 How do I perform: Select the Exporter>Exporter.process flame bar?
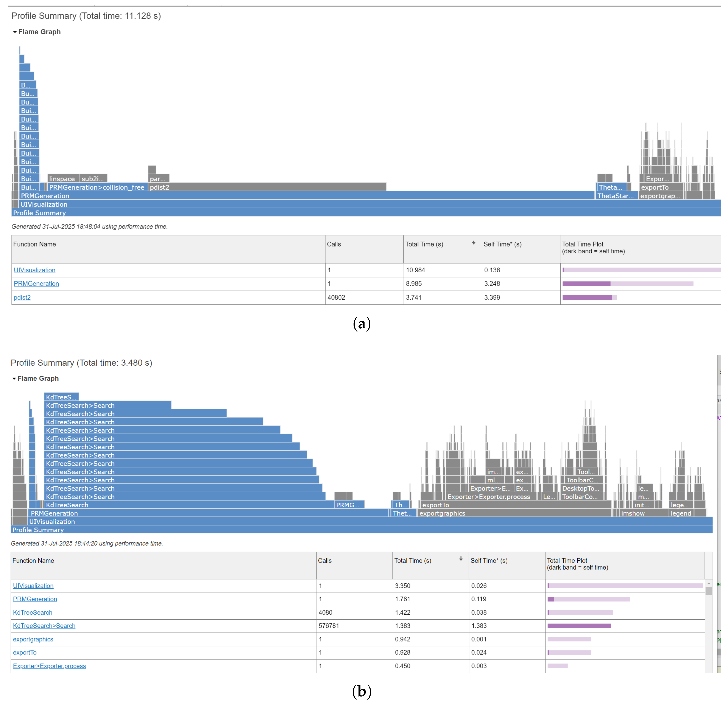click(489, 497)
